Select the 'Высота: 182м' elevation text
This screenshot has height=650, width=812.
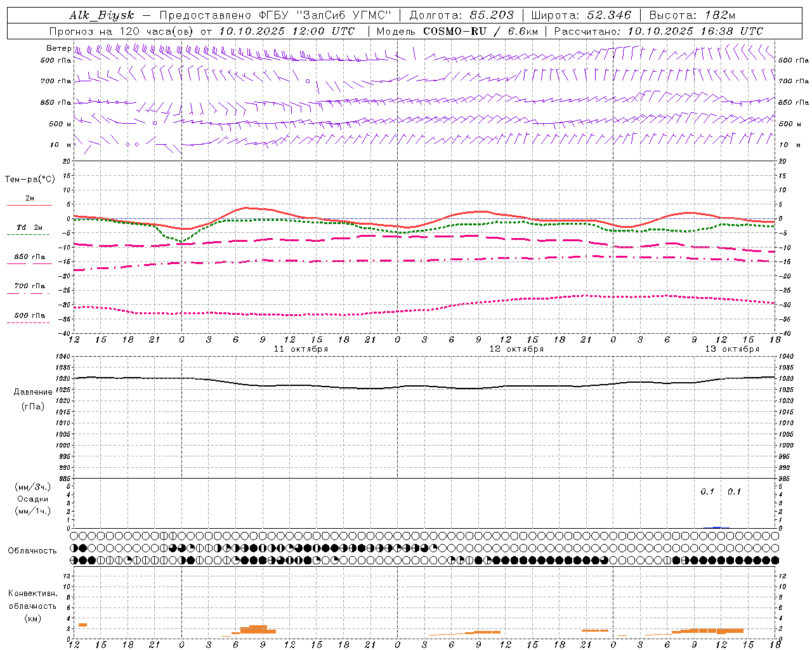point(693,15)
